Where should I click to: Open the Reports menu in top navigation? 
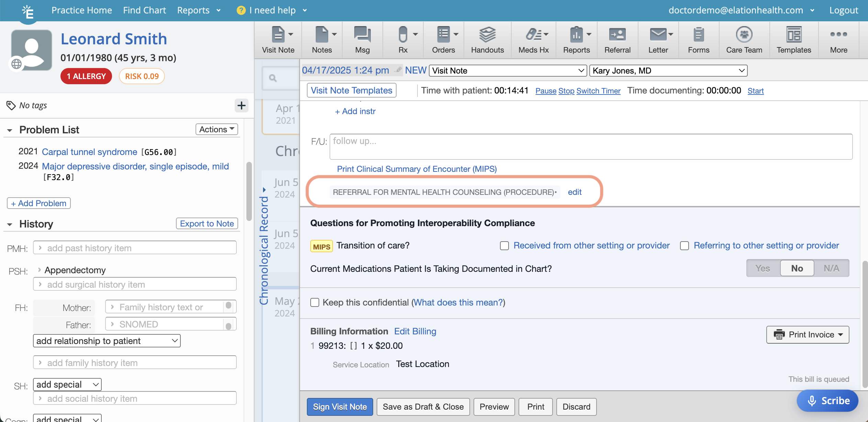pos(199,10)
